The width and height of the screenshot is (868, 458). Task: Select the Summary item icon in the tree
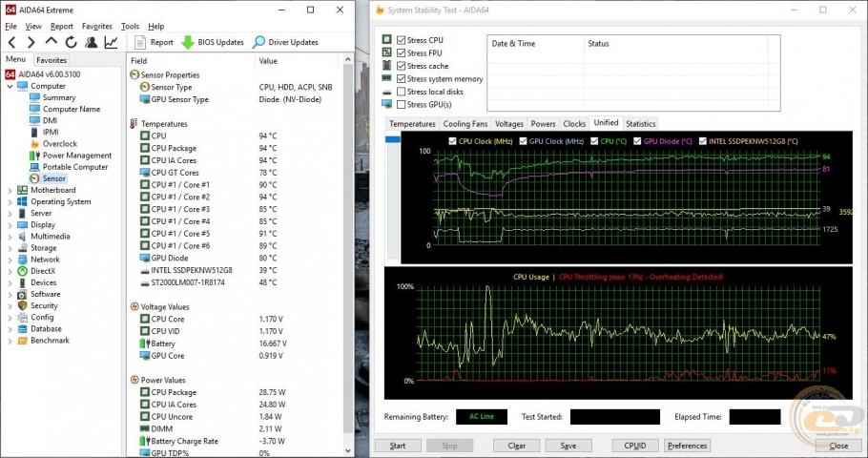pyautogui.click(x=34, y=97)
